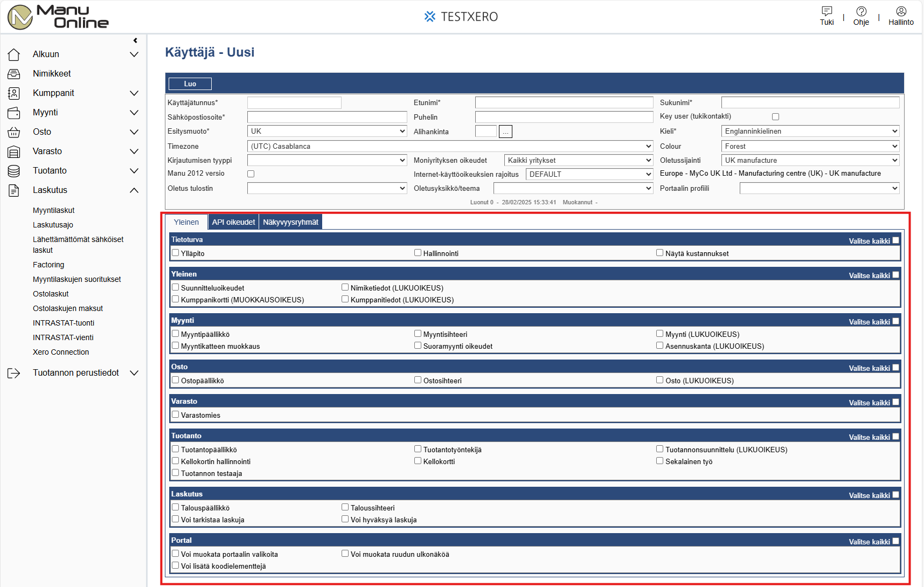Viewport: 924px width, 587px height.
Task: Expand the Myynti sidebar chevron
Action: pyautogui.click(x=134, y=113)
